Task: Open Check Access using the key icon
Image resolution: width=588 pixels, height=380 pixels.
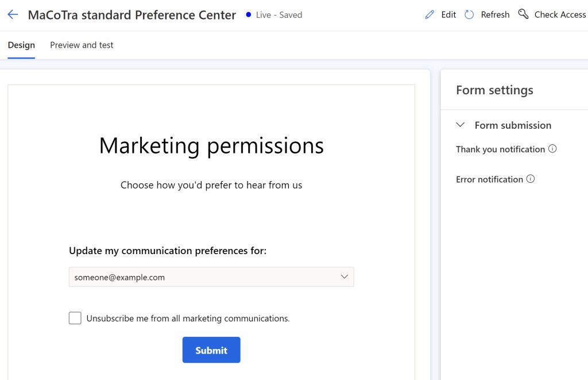Action: [x=523, y=14]
